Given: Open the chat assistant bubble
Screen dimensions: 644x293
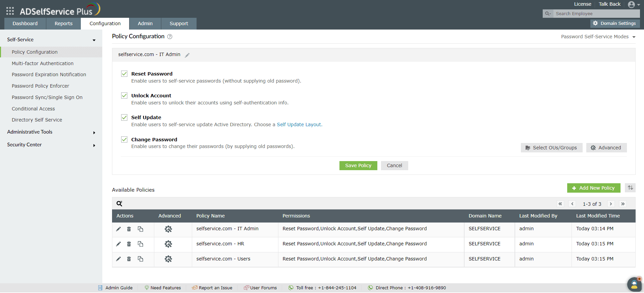Looking at the screenshot, I should (634, 284).
